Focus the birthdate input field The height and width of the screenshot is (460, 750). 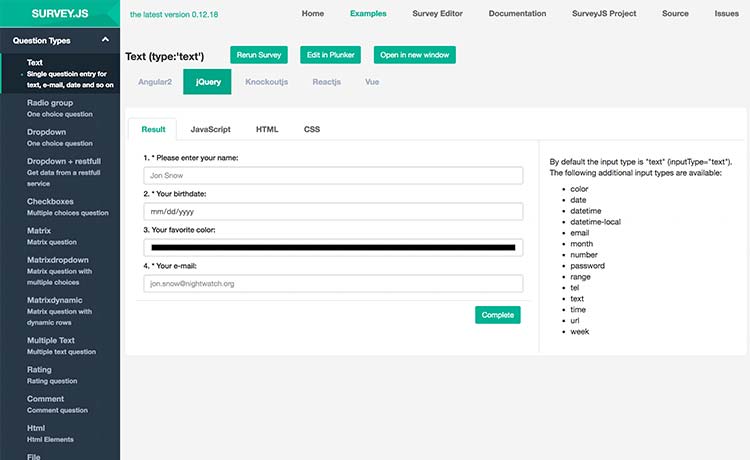tap(333, 211)
